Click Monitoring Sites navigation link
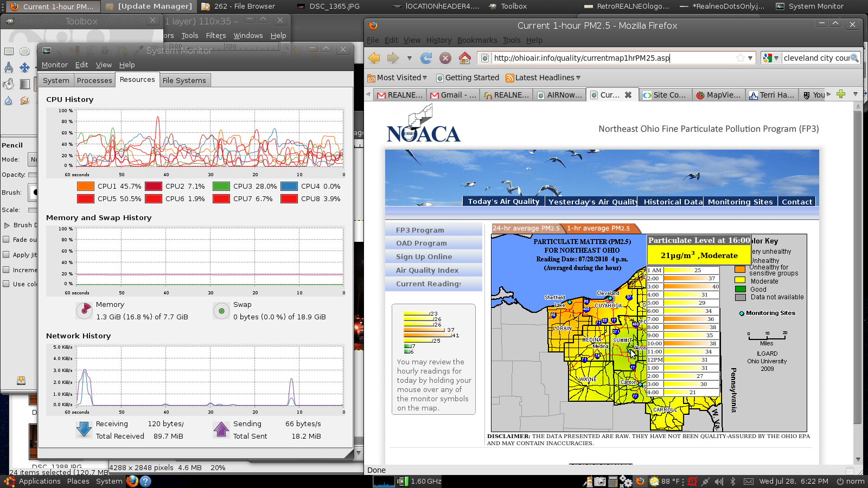This screenshot has height=488, width=868. point(740,202)
